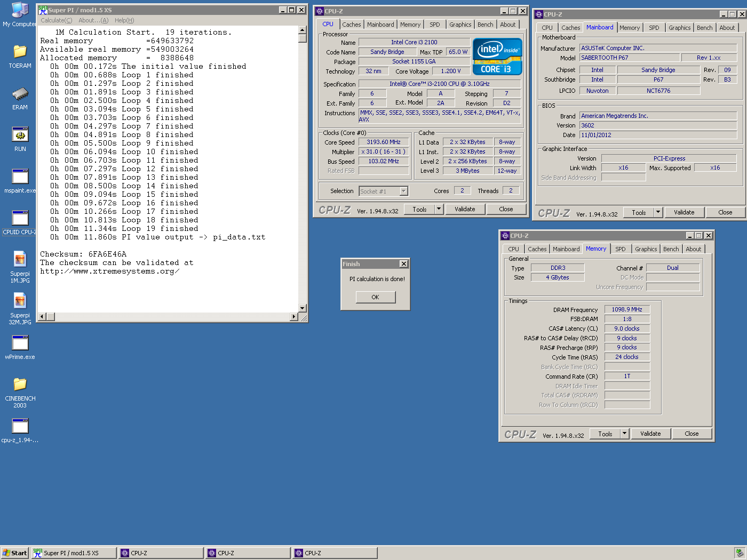The height and width of the screenshot is (560, 747).
Task: Open CPU tab in Mainboard window
Action: (547, 28)
